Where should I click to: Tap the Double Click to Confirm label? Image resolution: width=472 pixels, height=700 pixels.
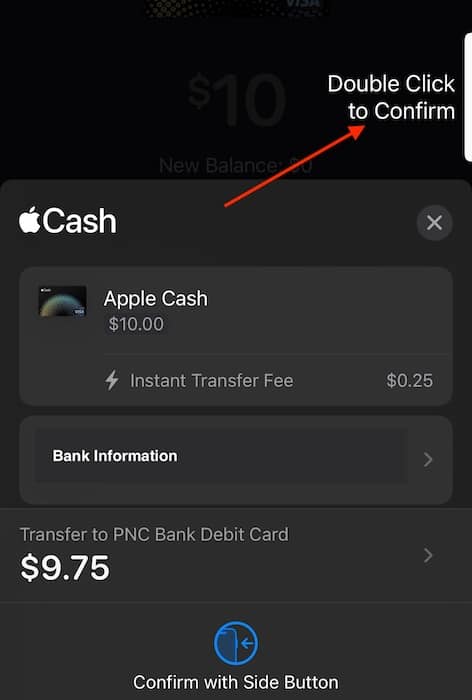coord(391,97)
